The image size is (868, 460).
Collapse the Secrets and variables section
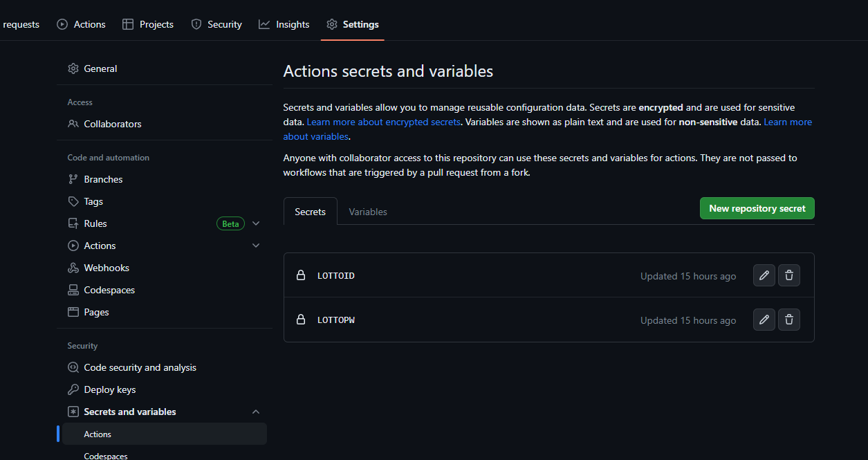[x=256, y=412]
